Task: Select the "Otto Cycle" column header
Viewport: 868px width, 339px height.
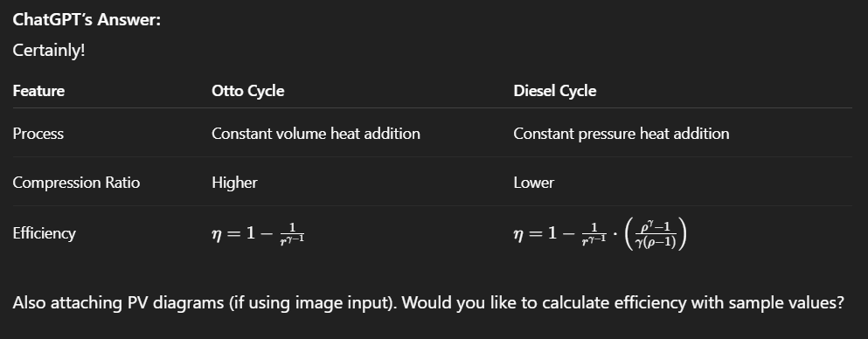Action: click(248, 91)
